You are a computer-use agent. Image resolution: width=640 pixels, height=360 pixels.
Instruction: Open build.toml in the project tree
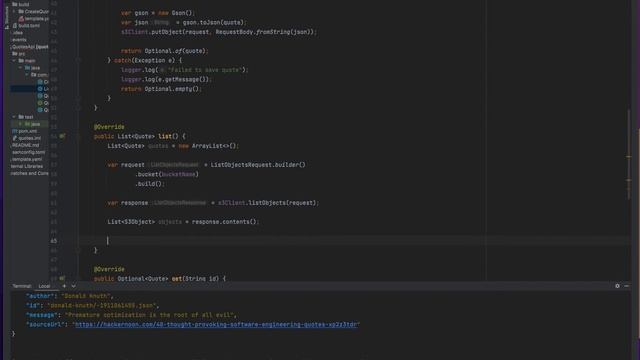click(26, 25)
